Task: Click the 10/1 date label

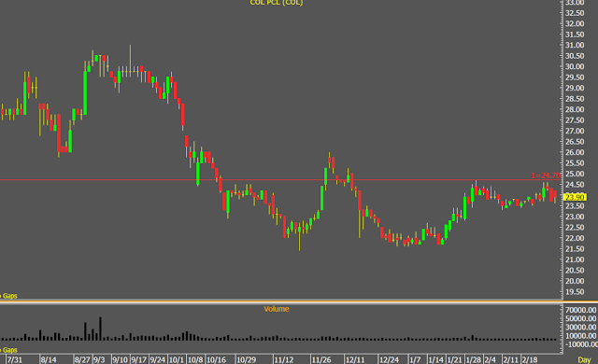Action: pyautogui.click(x=177, y=360)
